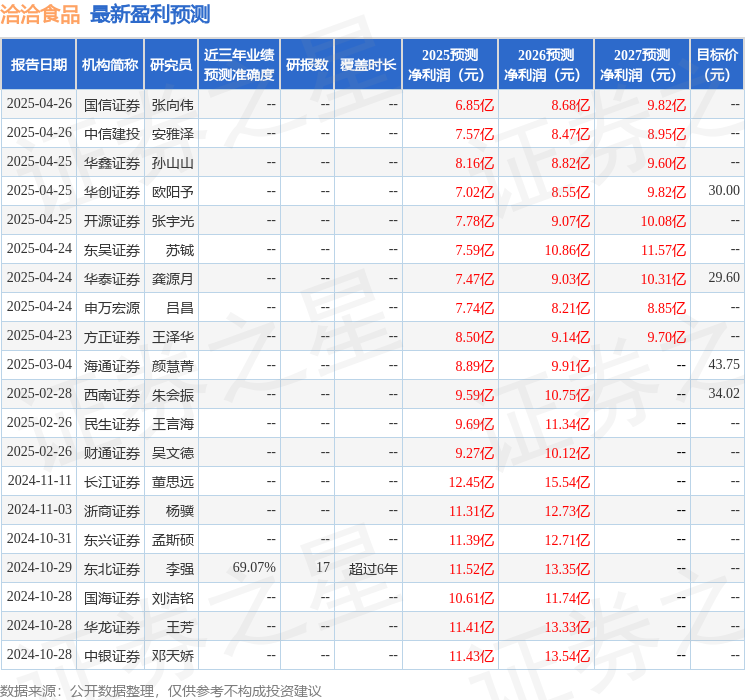Select the 15.54亿 profit forecast

[567, 482]
